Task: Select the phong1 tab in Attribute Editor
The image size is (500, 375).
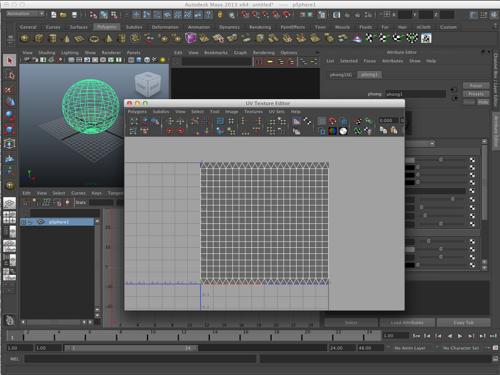Action: click(x=369, y=75)
